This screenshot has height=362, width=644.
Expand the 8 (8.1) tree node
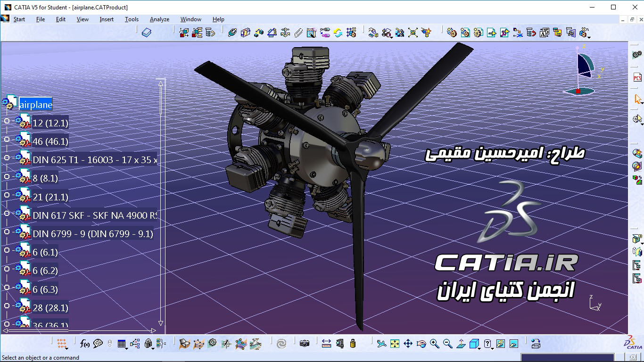tap(7, 176)
